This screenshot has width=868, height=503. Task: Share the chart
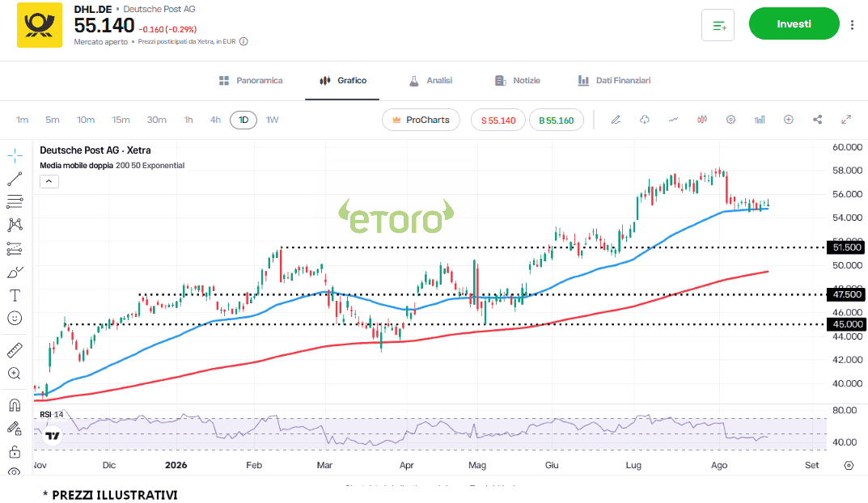pyautogui.click(x=817, y=120)
